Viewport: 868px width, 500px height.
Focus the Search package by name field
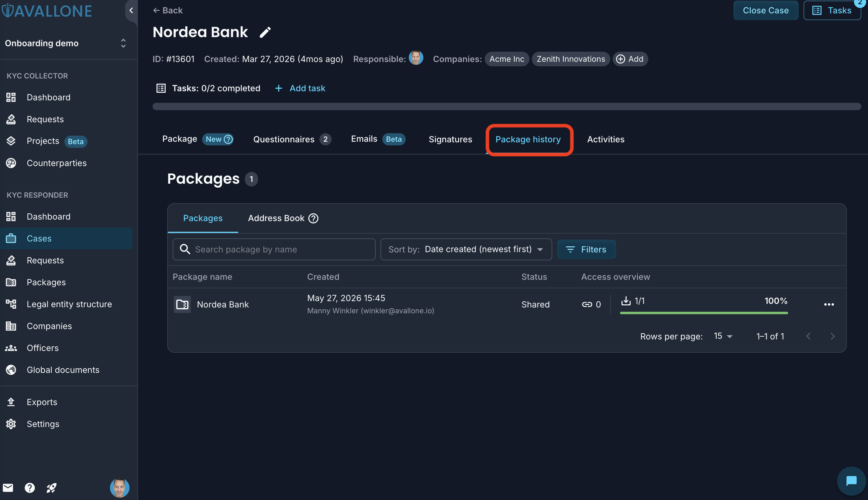pos(274,249)
